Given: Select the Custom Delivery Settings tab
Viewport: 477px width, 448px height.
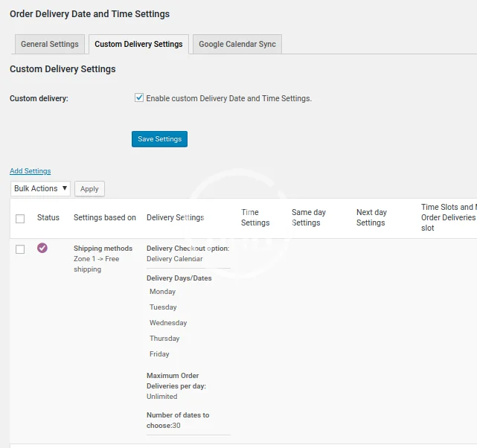Looking at the screenshot, I should pos(138,44).
